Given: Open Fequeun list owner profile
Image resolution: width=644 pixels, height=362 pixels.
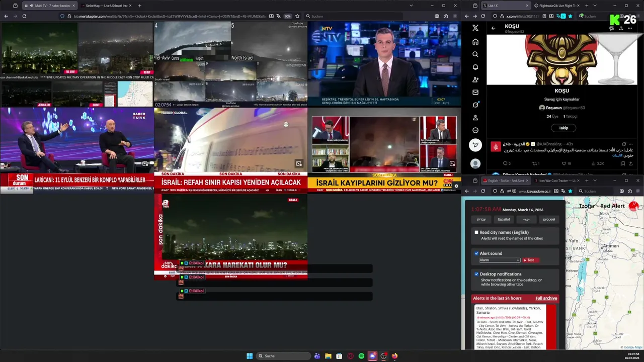Looking at the screenshot, I should click(x=562, y=108).
